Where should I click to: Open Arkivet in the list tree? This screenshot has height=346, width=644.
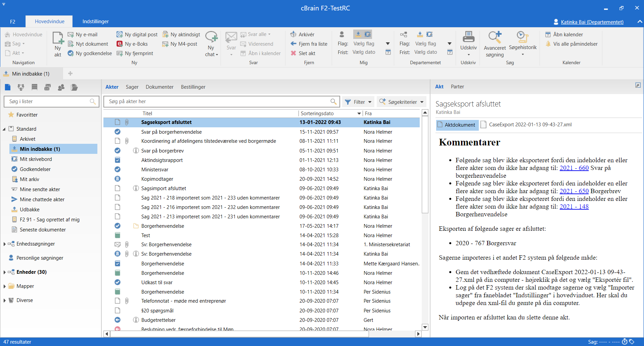click(28, 139)
